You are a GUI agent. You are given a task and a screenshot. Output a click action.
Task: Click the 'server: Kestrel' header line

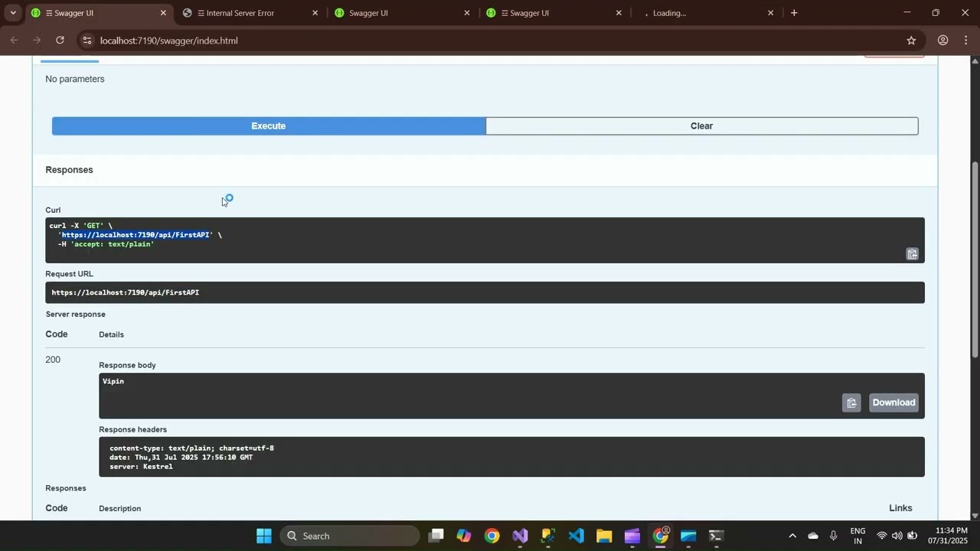tap(141, 467)
